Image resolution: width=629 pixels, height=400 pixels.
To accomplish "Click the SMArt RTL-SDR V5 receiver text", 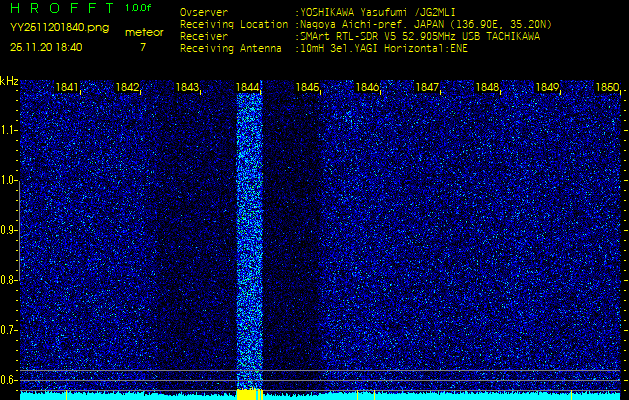I will 420,37.
